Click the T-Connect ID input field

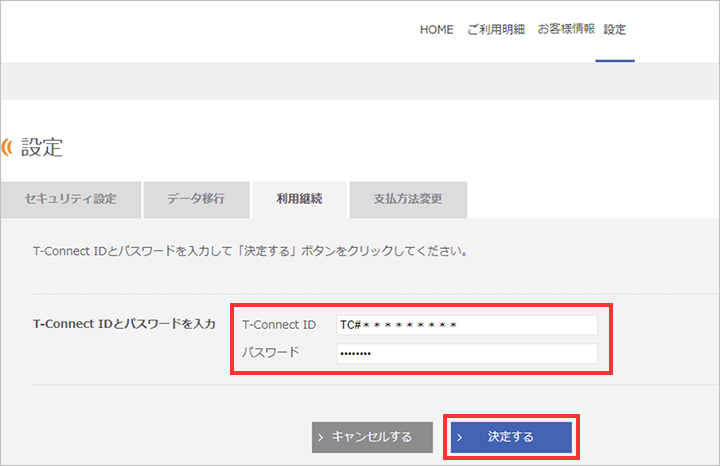tap(465, 325)
